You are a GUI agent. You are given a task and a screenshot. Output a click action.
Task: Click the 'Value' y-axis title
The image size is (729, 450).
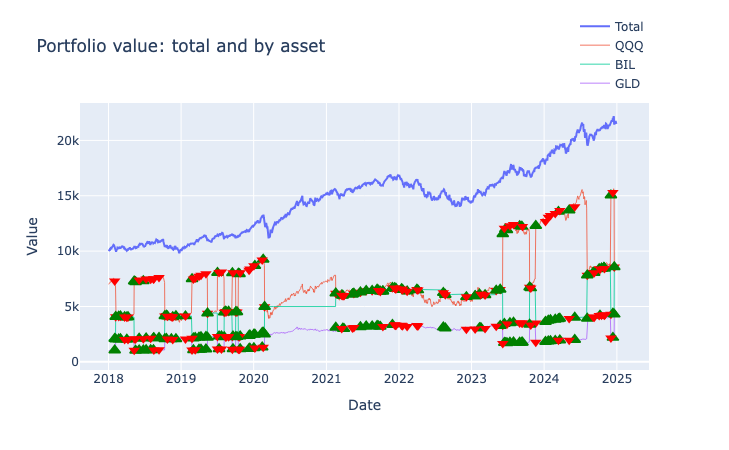pyautogui.click(x=32, y=236)
